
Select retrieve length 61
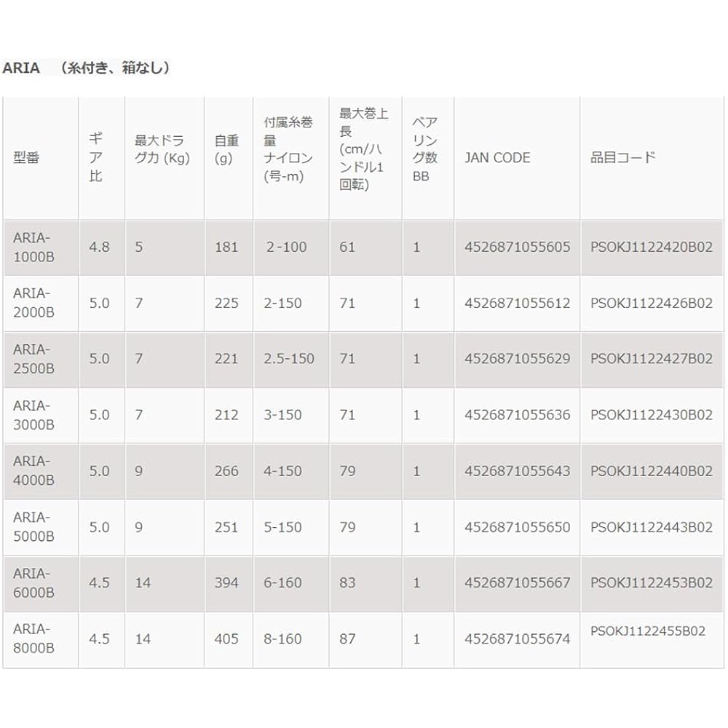(347, 247)
